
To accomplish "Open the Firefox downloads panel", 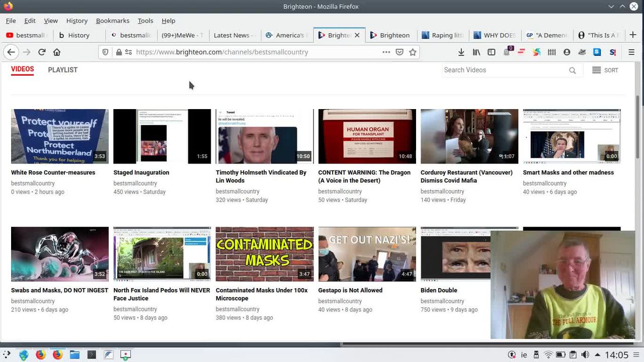I will coord(461,52).
